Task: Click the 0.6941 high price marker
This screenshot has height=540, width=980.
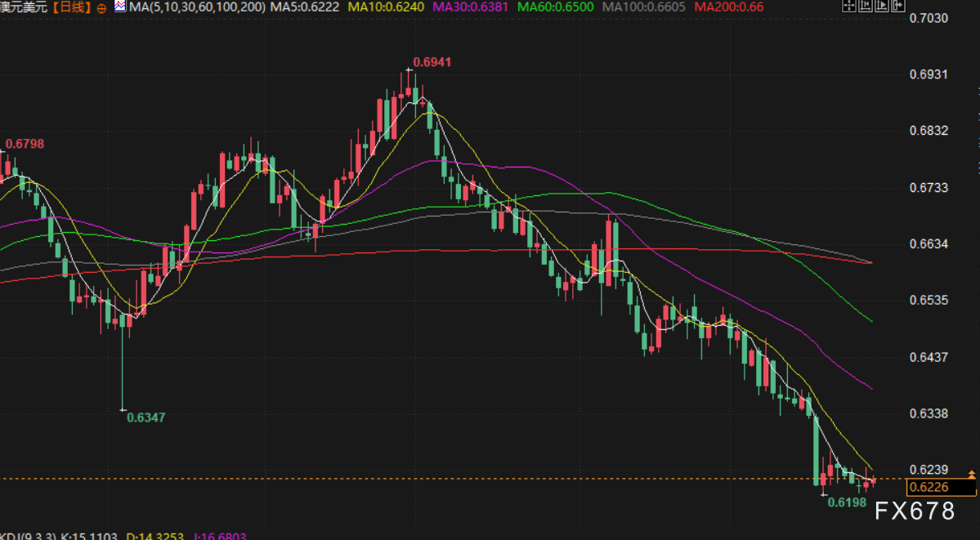Action: coord(432,62)
